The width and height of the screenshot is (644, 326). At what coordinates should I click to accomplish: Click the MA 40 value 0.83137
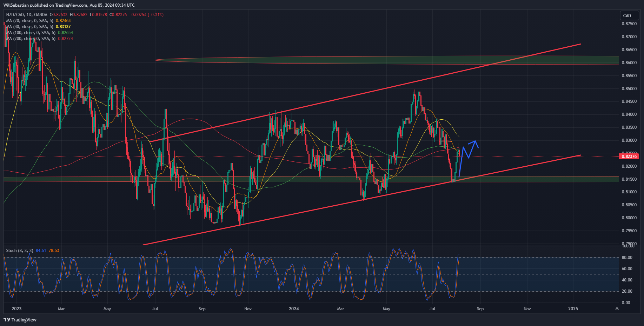(x=63, y=27)
